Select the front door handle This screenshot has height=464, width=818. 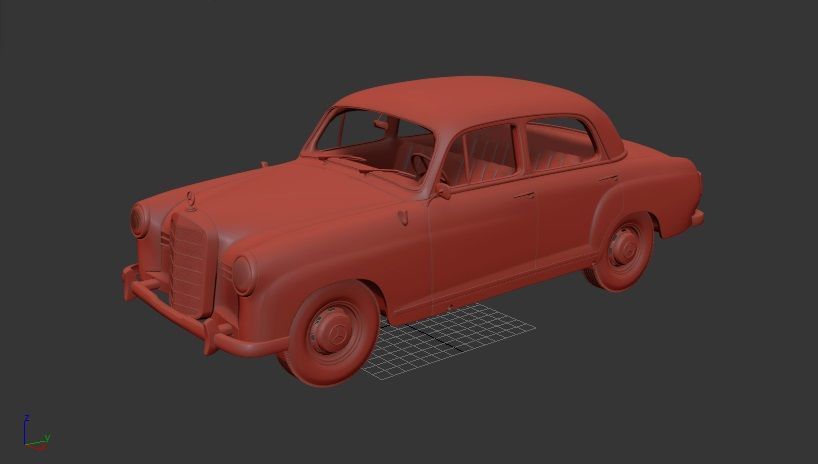click(x=524, y=196)
